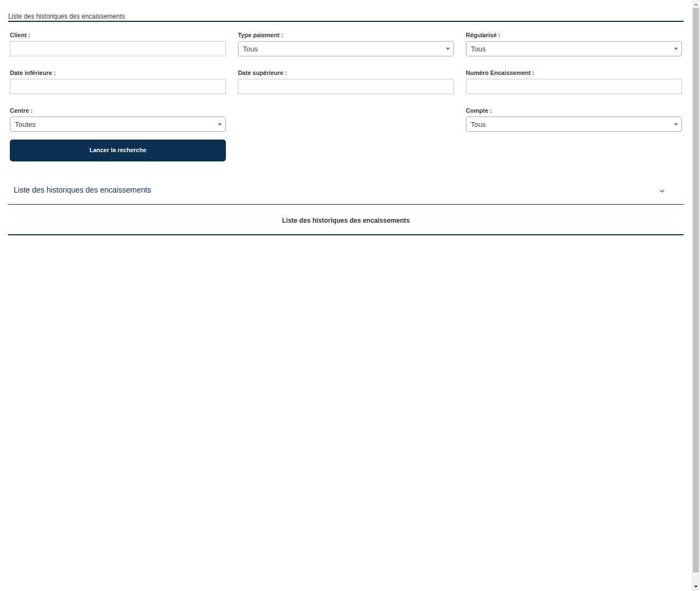This screenshot has width=700, height=591.
Task: Click the page title Liste des historiques des encaissements
Action: tap(66, 16)
